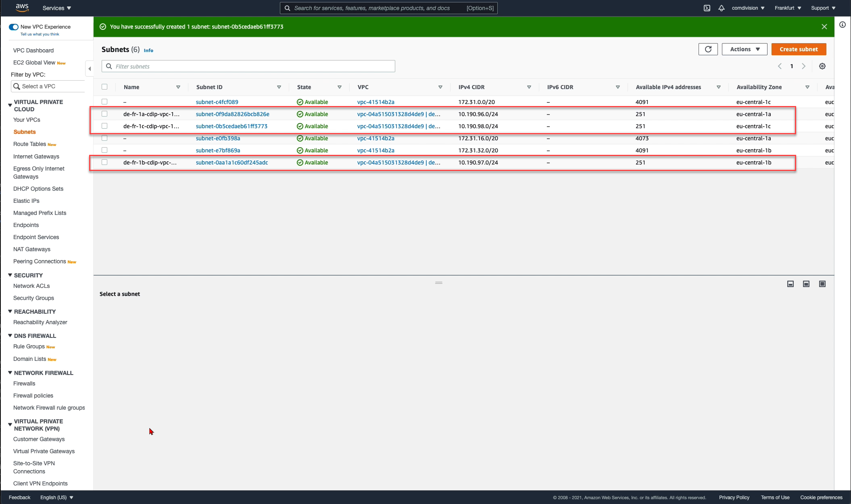
Task: Open VPC Dashboard in sidebar
Action: click(33, 50)
